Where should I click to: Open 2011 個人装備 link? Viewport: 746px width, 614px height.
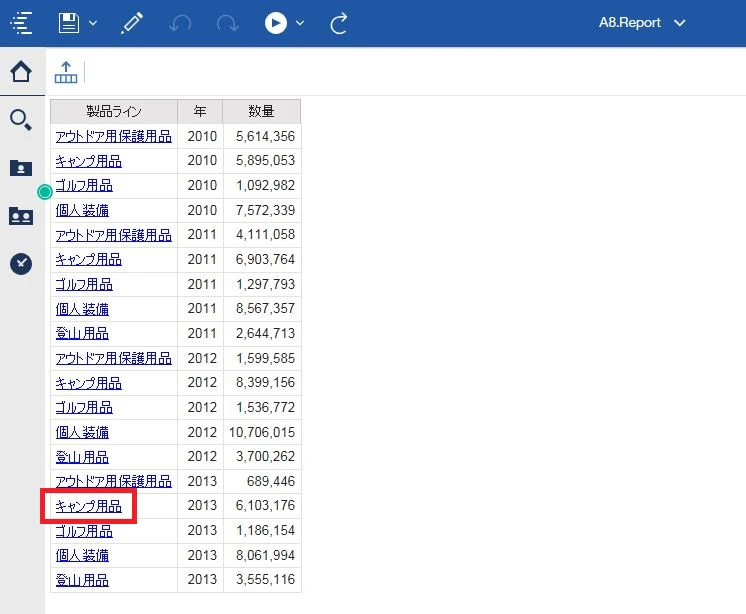[82, 309]
